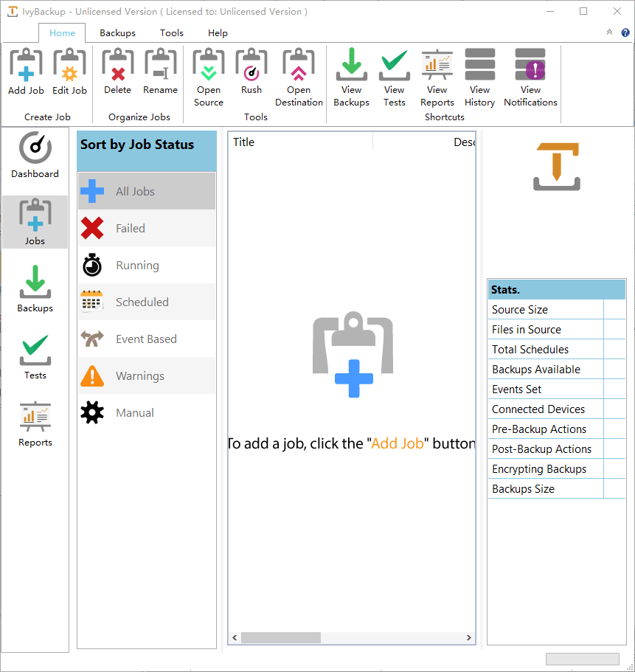This screenshot has width=635, height=672.
Task: Open the View Backups shortcut
Action: tap(351, 77)
